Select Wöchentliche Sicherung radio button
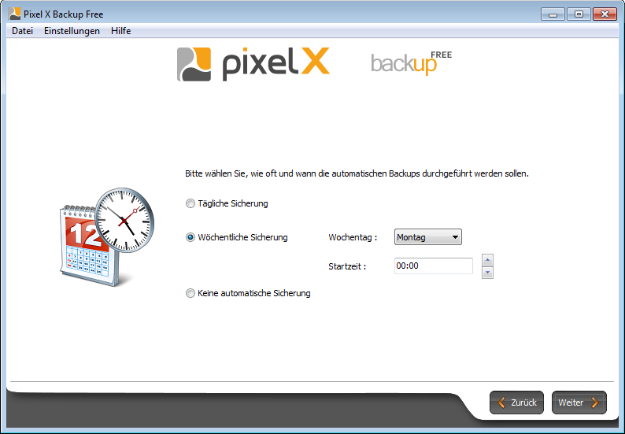This screenshot has height=434, width=625. coord(191,238)
